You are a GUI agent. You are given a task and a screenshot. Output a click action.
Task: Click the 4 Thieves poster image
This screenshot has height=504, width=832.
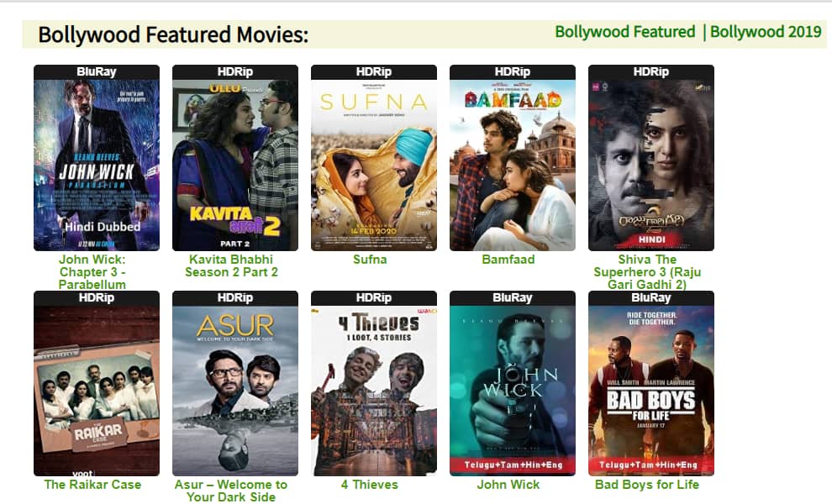coord(374,383)
